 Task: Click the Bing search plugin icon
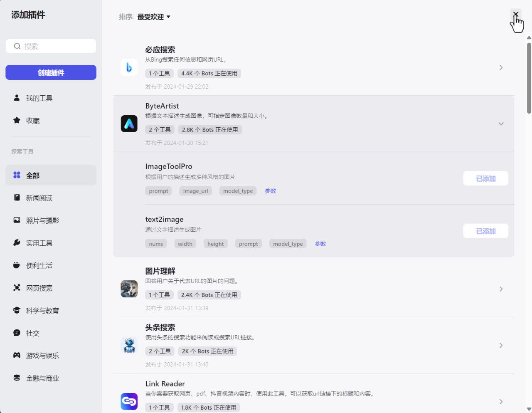(x=129, y=67)
